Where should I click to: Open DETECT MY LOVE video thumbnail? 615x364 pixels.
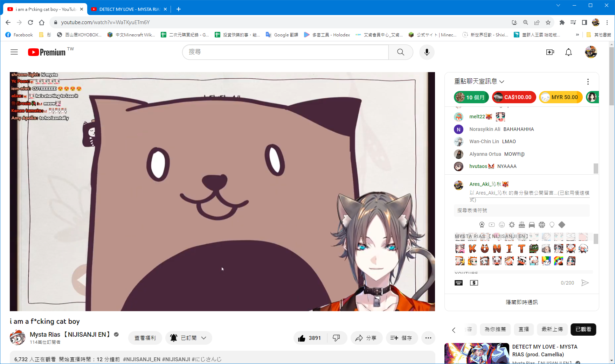(x=477, y=353)
